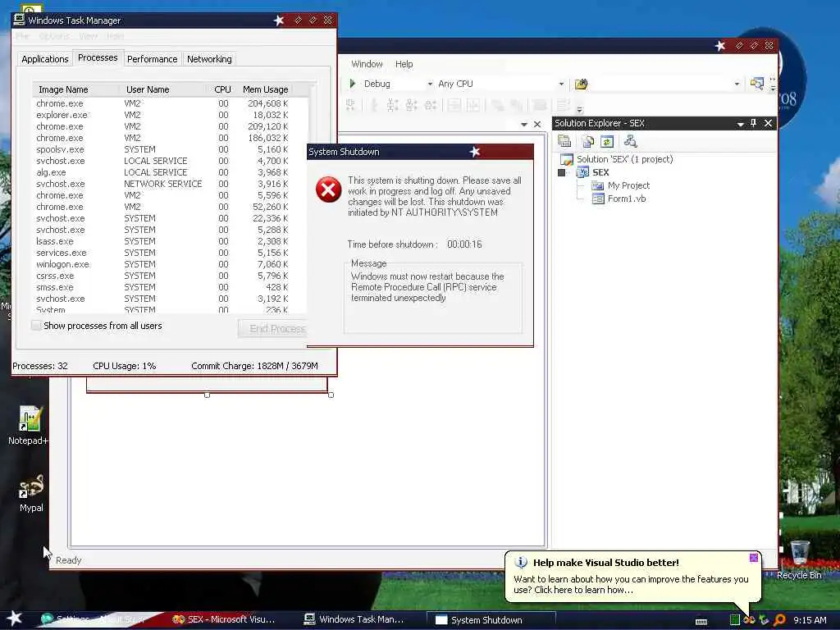Screen dimensions: 840x630
Task: Click the Form1.vb file icon
Action: tap(598, 199)
